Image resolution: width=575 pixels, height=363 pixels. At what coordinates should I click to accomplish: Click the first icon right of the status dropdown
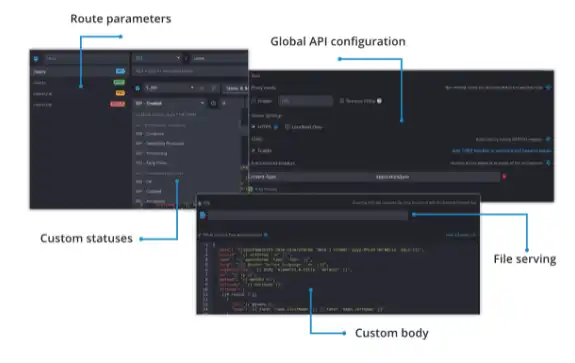[x=213, y=103]
